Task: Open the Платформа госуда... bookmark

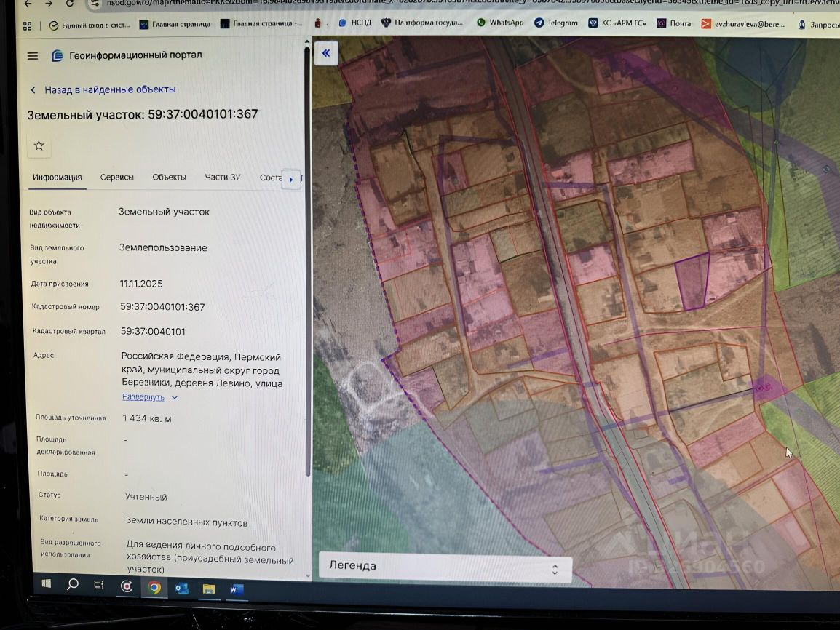Action: (422, 23)
